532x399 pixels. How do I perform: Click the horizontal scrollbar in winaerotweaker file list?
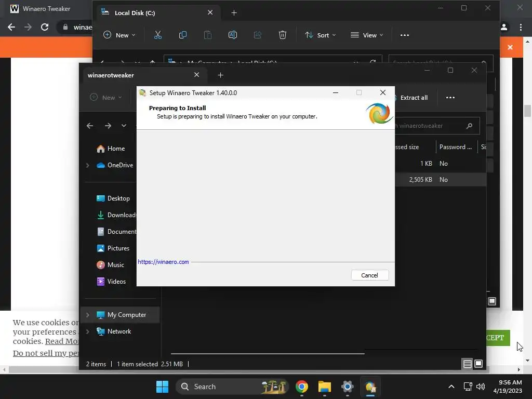[x=268, y=353]
